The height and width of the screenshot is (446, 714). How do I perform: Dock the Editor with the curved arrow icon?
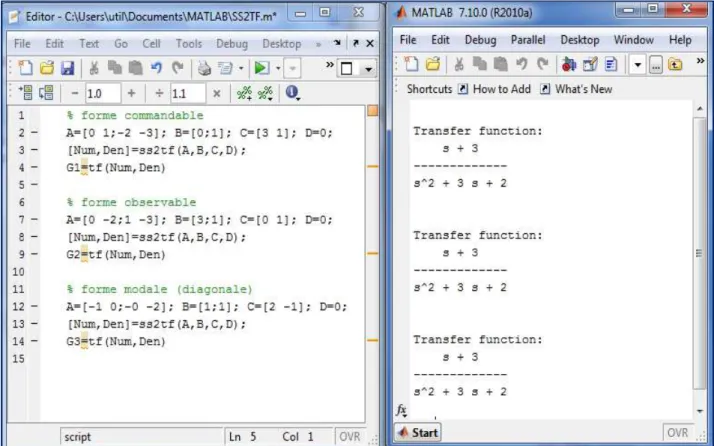[337, 43]
